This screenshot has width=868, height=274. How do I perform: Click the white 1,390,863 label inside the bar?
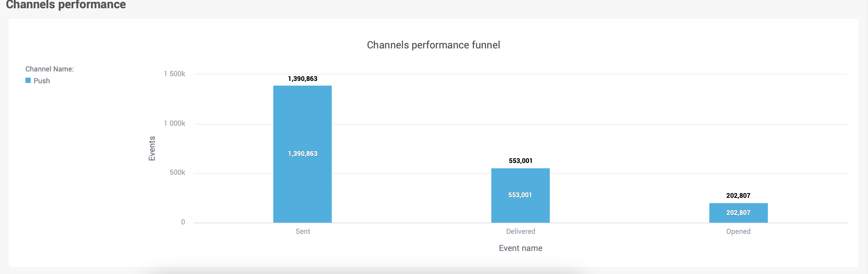(302, 154)
